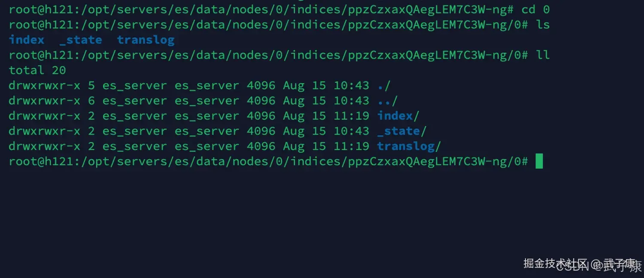Click the 掘金技术社区 watermark text
Image resolution: width=644 pixels, height=278 pixels.
point(555,263)
